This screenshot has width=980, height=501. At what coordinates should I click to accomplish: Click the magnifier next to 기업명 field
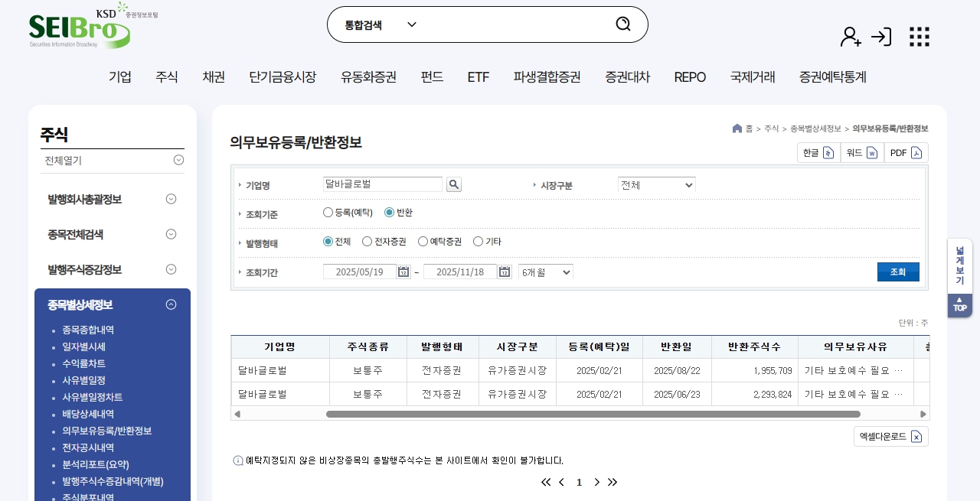454,184
